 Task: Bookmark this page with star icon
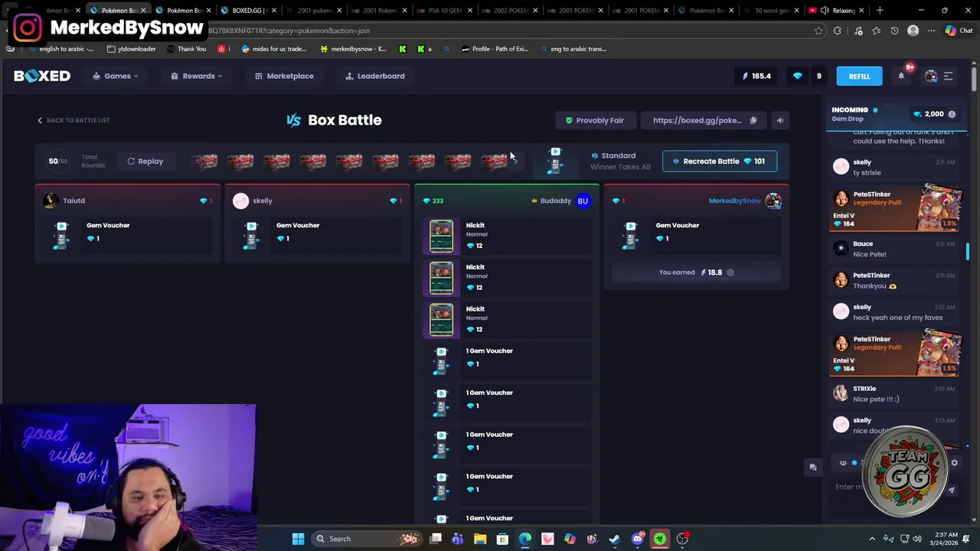[x=818, y=31]
